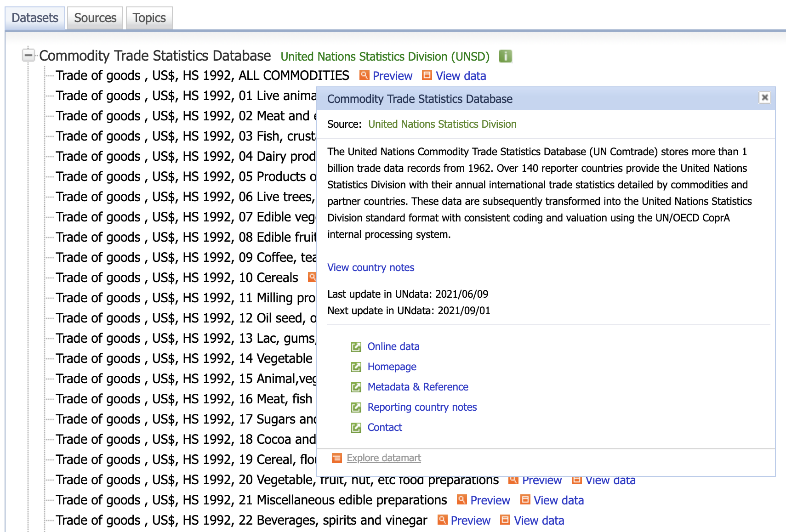This screenshot has width=786, height=532.
Task: Open View data link for 20 Vegetable, fruit row
Action: [610, 481]
